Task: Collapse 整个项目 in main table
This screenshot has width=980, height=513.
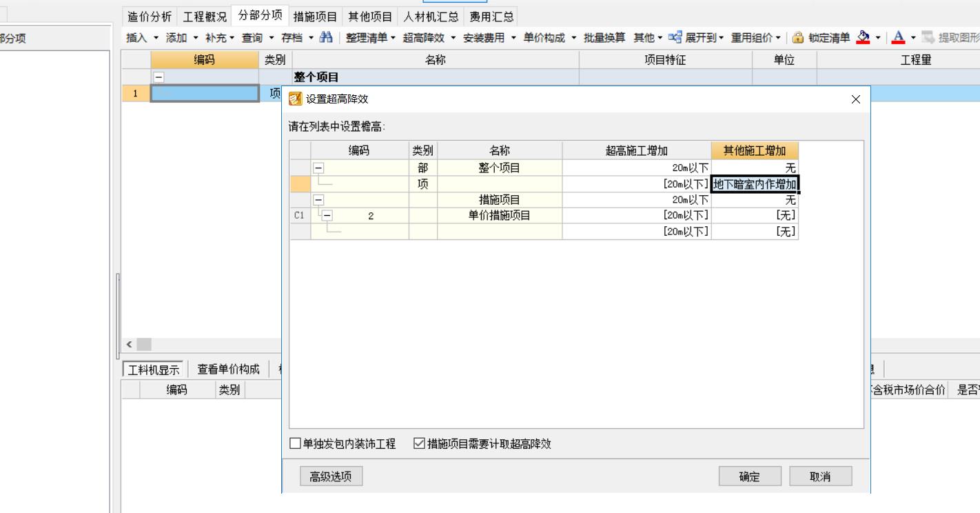Action: tap(159, 78)
